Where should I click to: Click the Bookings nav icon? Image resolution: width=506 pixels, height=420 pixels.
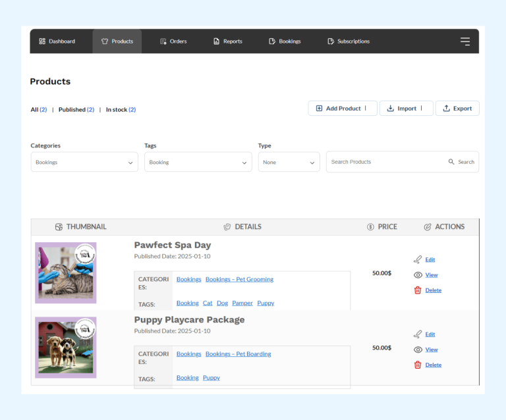point(272,41)
